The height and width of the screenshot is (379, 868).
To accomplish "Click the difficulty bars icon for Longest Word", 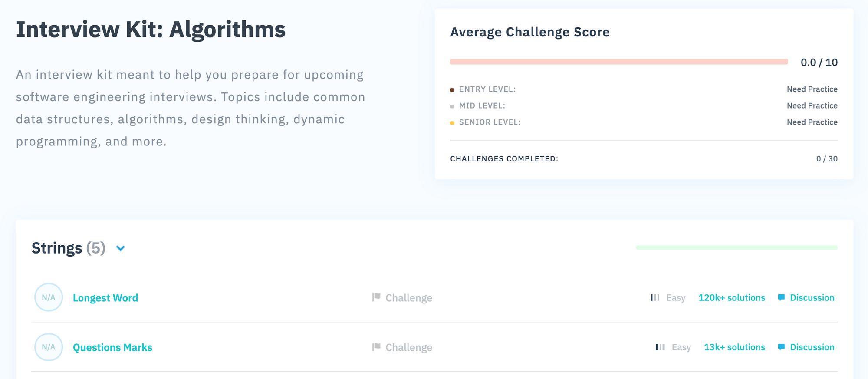I will pos(655,298).
